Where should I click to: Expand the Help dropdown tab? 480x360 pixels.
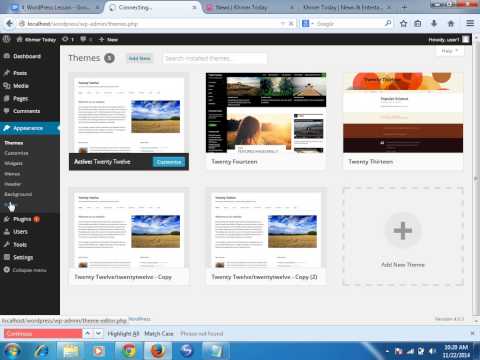[450, 51]
